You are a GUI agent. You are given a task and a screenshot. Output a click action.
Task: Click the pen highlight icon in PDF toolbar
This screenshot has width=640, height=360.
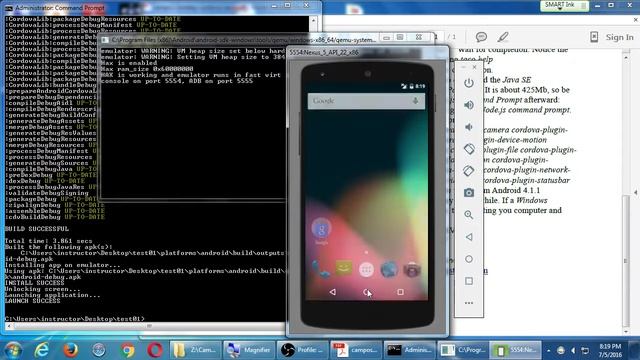[x=503, y=37]
